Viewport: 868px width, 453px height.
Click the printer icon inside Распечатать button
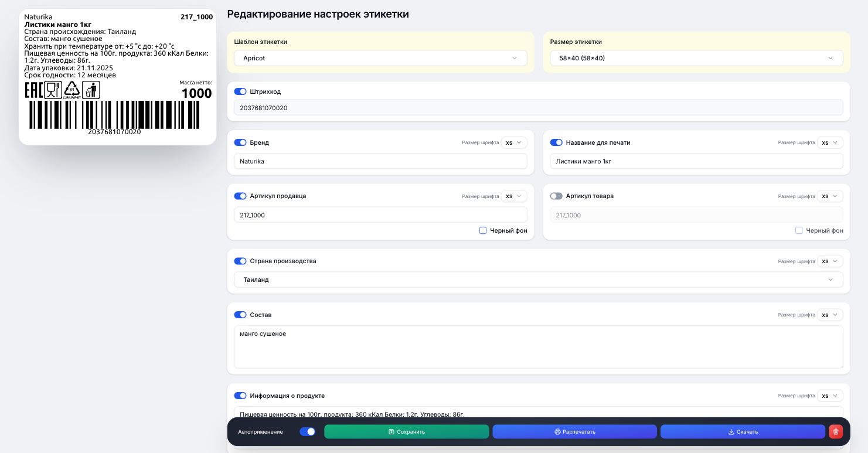[556, 431]
